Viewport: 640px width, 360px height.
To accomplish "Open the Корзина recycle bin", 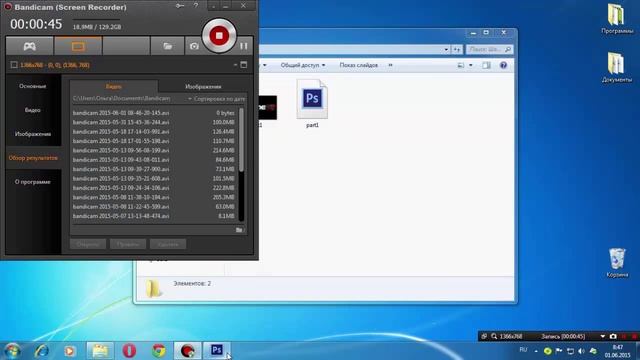I will click(x=617, y=262).
